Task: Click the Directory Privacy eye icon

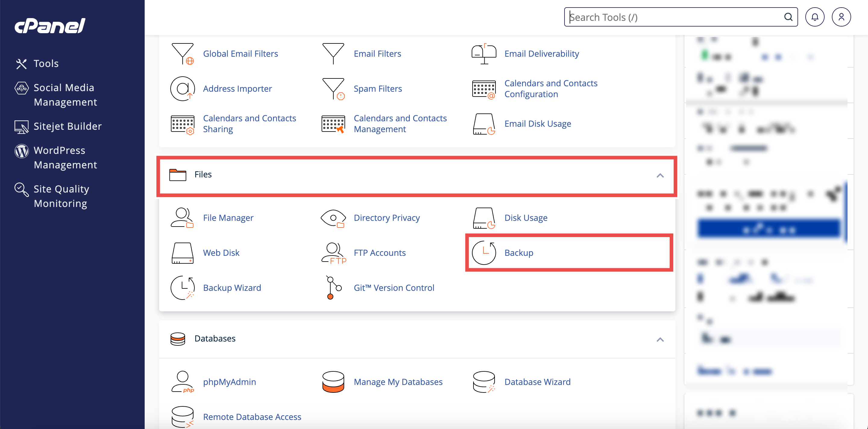Action: 333,218
